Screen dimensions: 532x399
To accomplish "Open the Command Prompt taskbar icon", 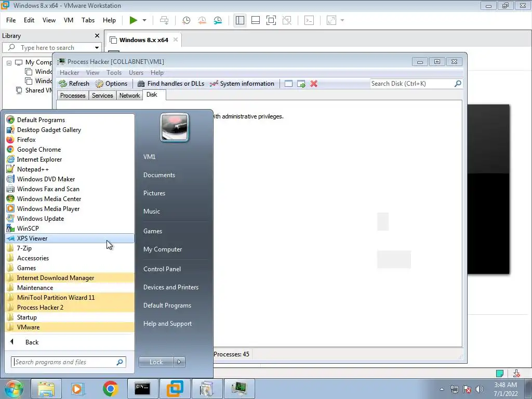I will pos(142,389).
